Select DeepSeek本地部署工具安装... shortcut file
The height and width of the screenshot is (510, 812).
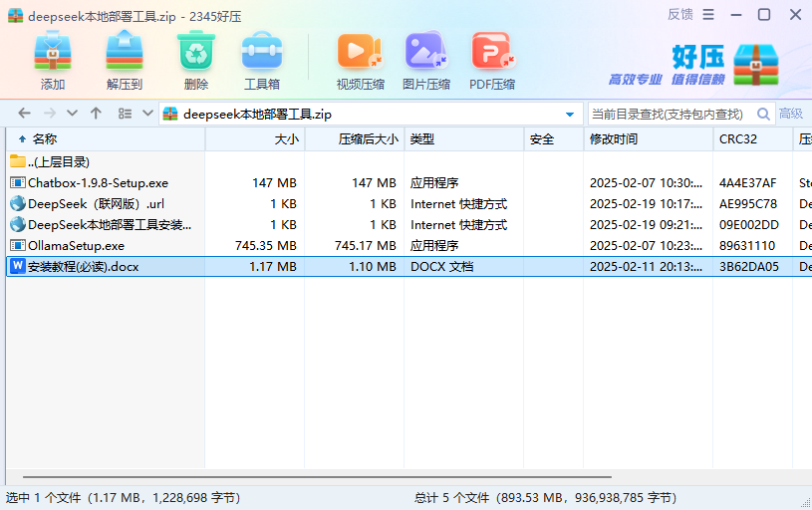[409, 225]
